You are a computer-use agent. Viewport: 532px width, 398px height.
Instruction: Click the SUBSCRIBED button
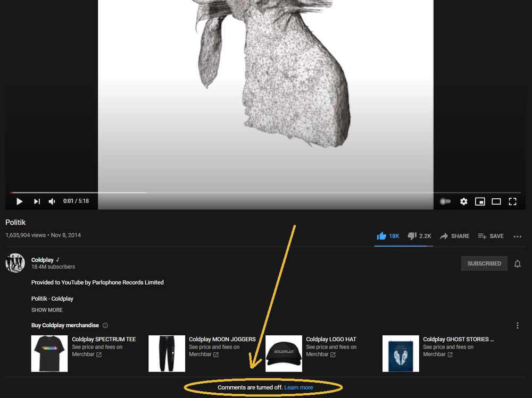click(x=484, y=263)
